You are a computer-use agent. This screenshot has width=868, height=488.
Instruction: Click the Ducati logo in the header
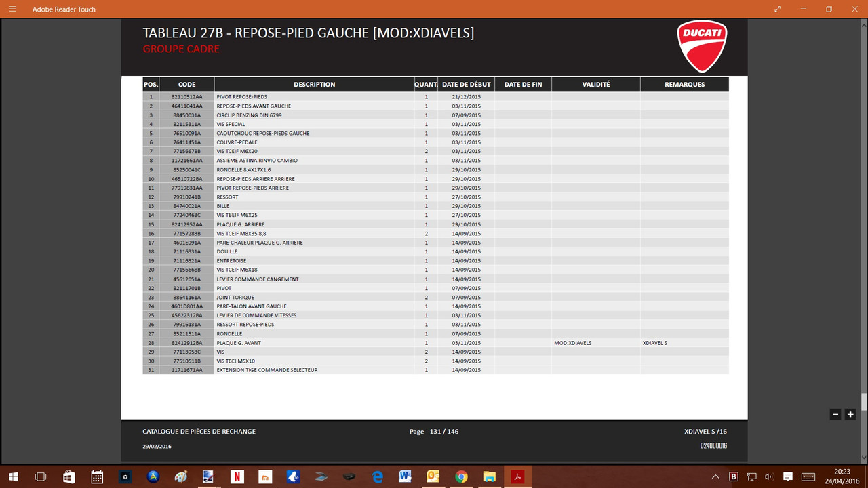coord(702,46)
